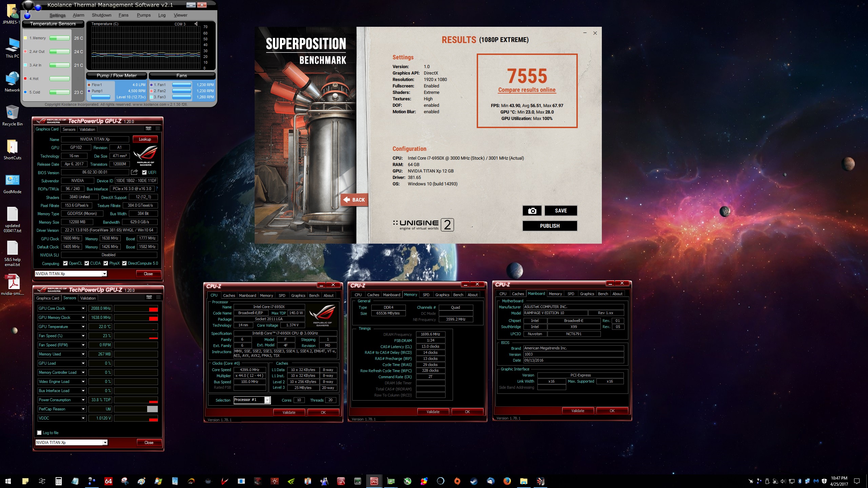Open the Network desktop icon
Screen dimensions: 868x488
click(12, 82)
